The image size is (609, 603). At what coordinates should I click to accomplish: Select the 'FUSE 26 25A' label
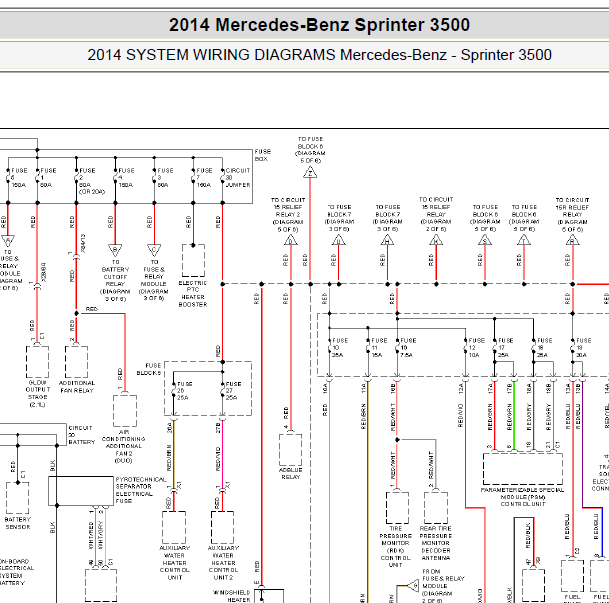tap(184, 391)
